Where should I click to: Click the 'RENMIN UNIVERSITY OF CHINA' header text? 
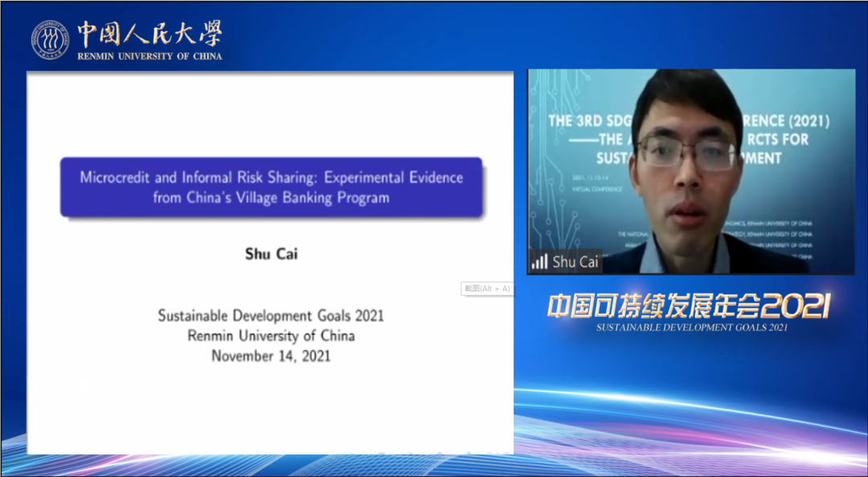pyautogui.click(x=149, y=56)
